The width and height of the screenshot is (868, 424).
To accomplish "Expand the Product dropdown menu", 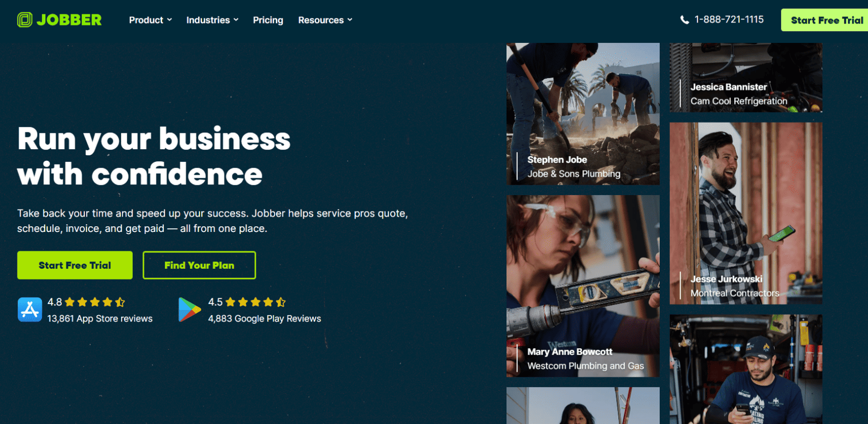I will [x=150, y=20].
